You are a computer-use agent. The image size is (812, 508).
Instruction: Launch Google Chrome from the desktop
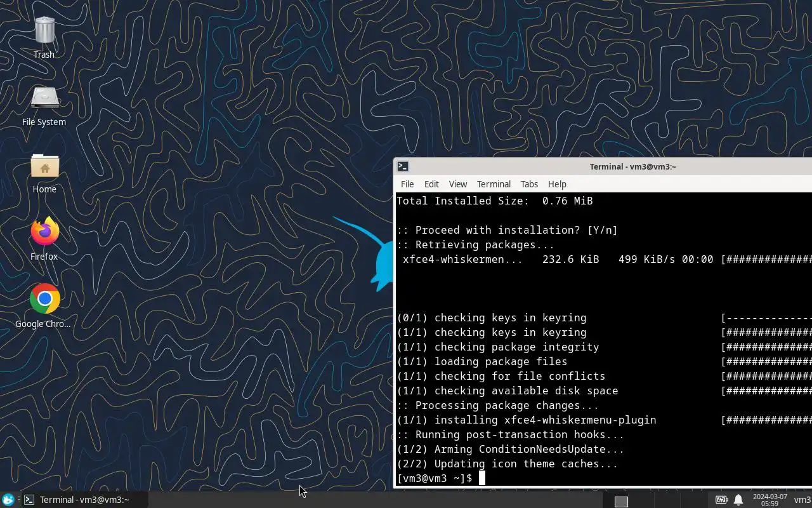44,305
